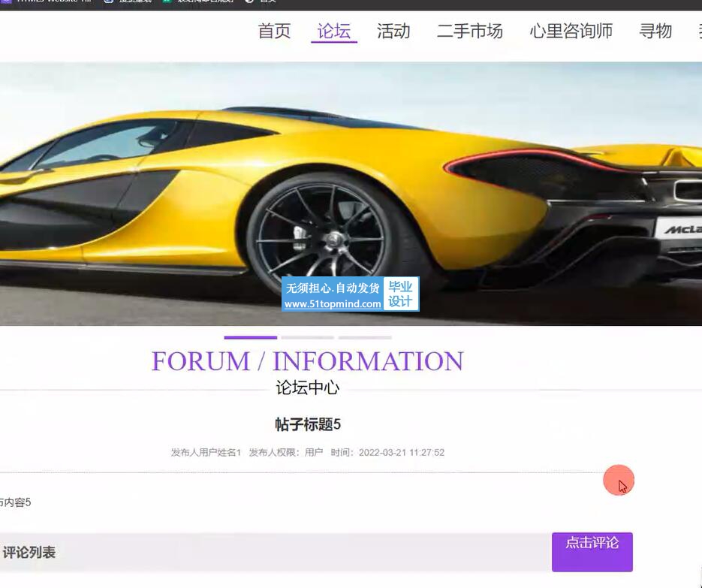702x588 pixels.
Task: Switch to the third carousel slide indicator
Action: click(x=365, y=338)
